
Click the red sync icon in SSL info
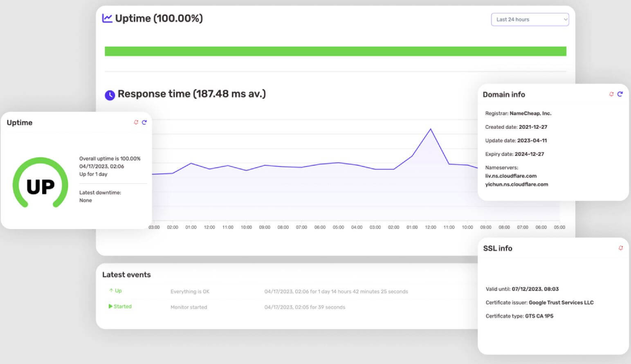621,248
